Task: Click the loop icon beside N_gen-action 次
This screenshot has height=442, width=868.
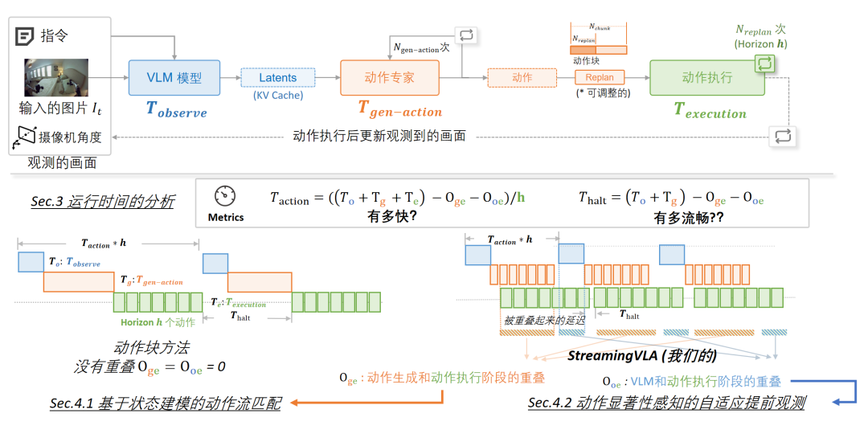Action: [x=466, y=35]
